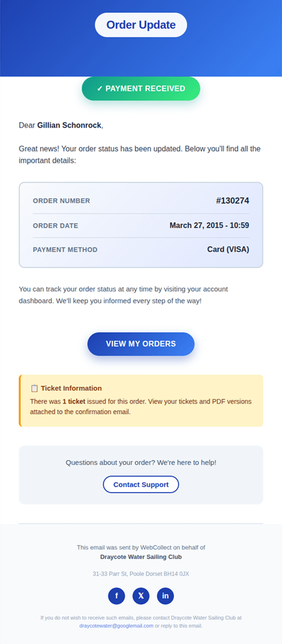282x644 pixels.
Task: Click the bold '1 ticket' text
Action: [x=74, y=402]
